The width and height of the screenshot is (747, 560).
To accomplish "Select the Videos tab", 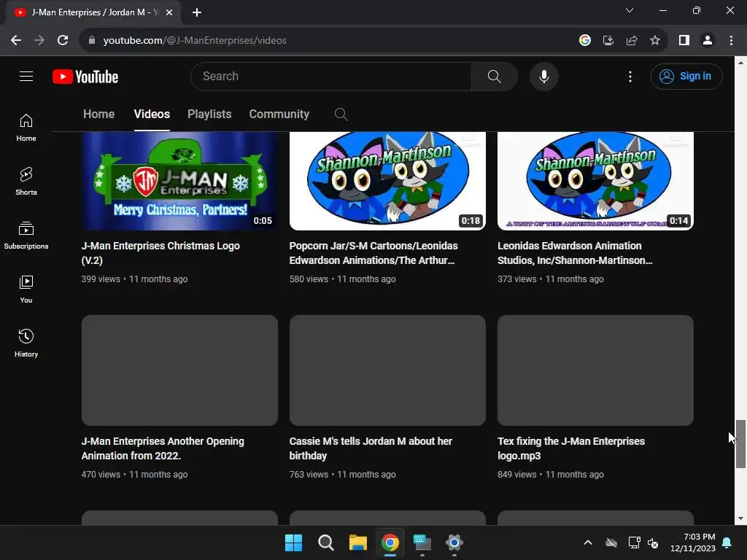I will coord(152,114).
